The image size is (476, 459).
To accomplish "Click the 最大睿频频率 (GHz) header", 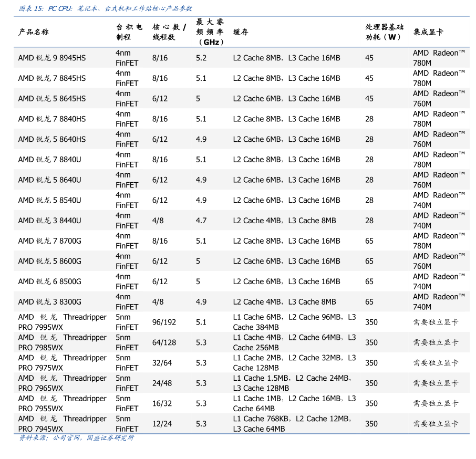I will [210, 32].
